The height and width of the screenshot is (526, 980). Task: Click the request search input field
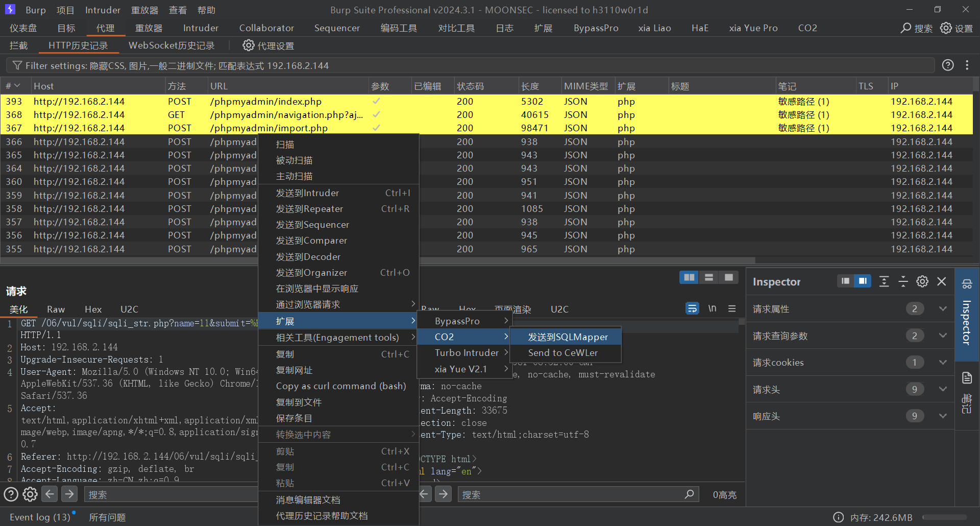[171, 494]
